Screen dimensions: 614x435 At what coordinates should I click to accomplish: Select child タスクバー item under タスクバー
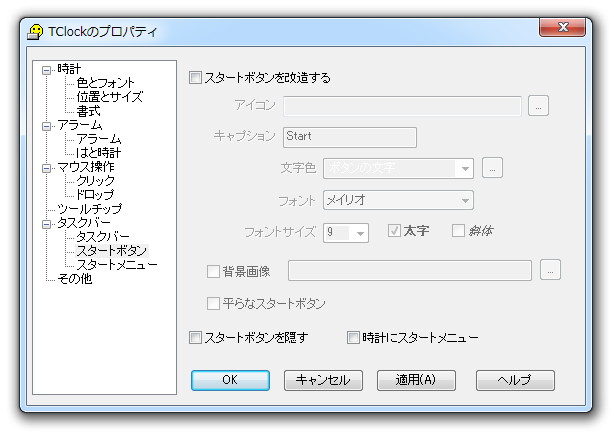pyautogui.click(x=103, y=236)
